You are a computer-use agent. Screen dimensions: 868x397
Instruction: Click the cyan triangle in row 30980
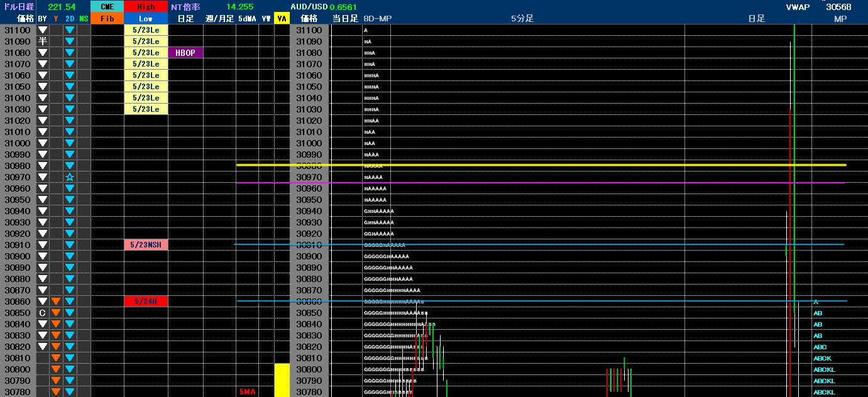(70, 166)
